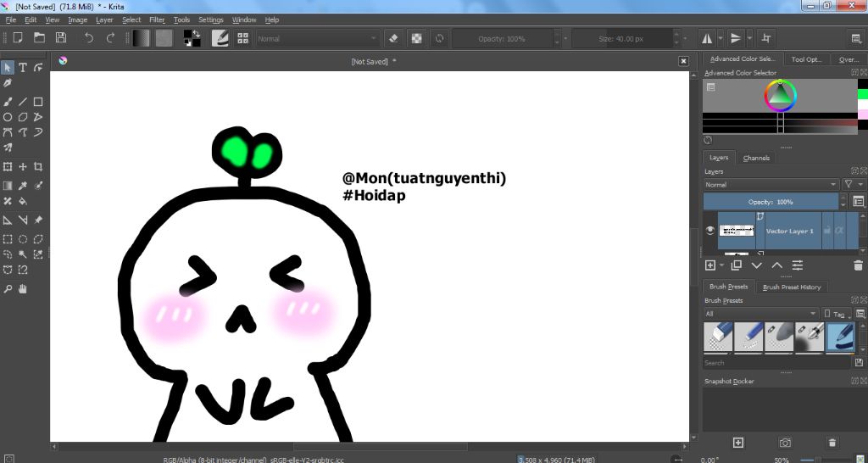
Task: Redo the last action
Action: point(110,37)
